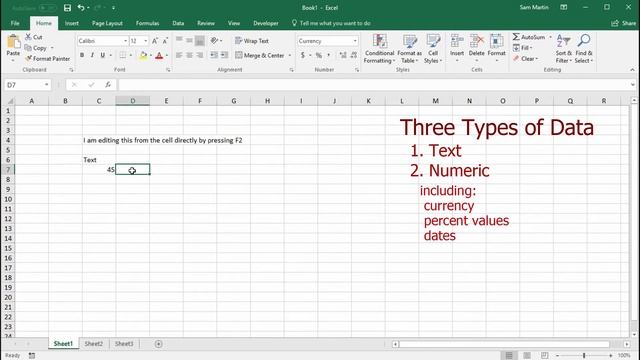Click Decrease Decimal icon
640x360 pixels.
[353, 55]
